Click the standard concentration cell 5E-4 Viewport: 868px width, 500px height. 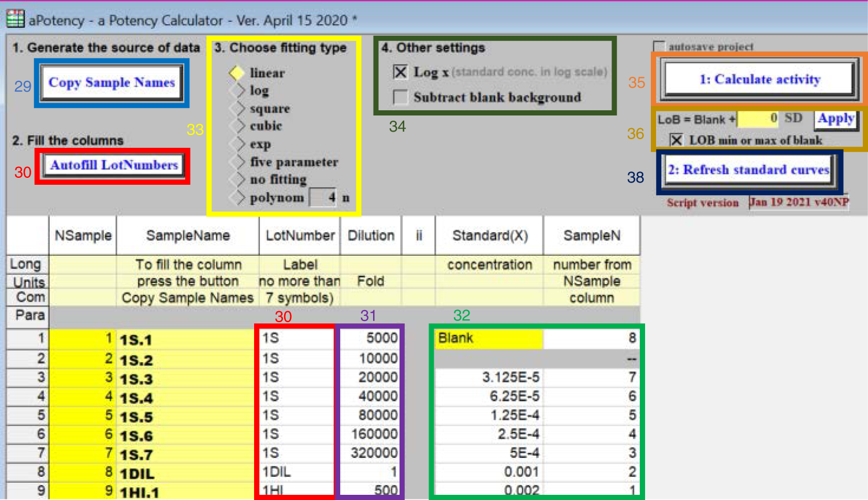[489, 453]
